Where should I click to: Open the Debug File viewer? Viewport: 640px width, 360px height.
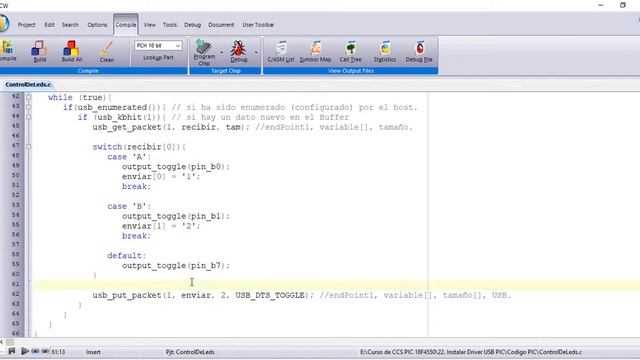[x=419, y=51]
